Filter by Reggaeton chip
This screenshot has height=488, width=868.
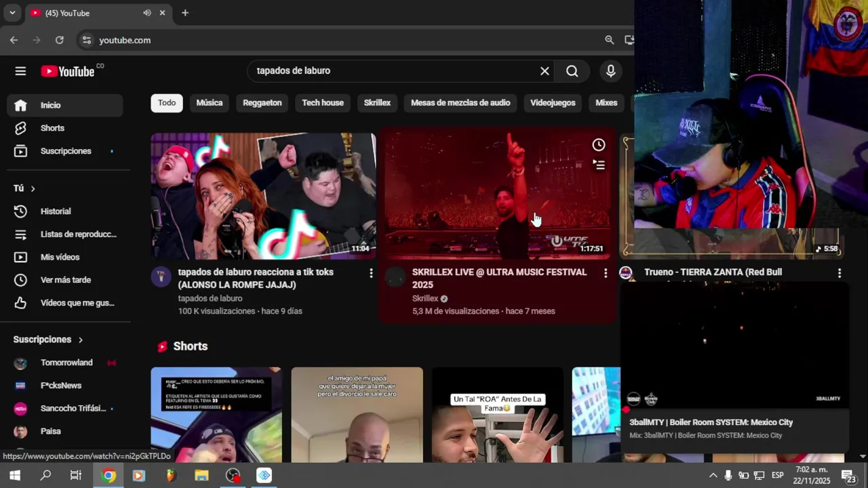[x=262, y=103]
